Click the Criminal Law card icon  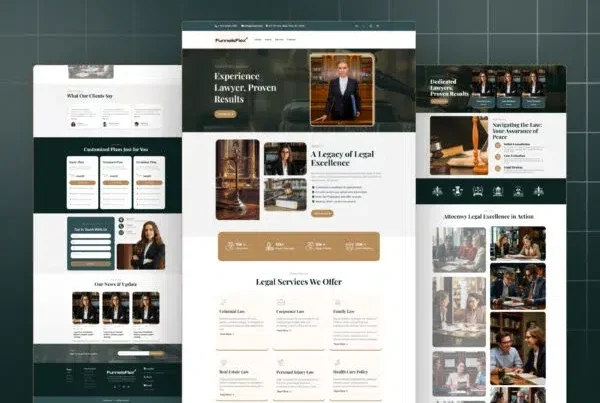pos(223,302)
